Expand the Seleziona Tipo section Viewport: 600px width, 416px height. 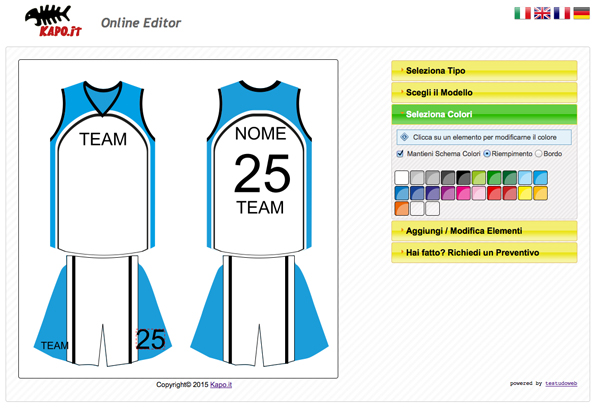(484, 71)
